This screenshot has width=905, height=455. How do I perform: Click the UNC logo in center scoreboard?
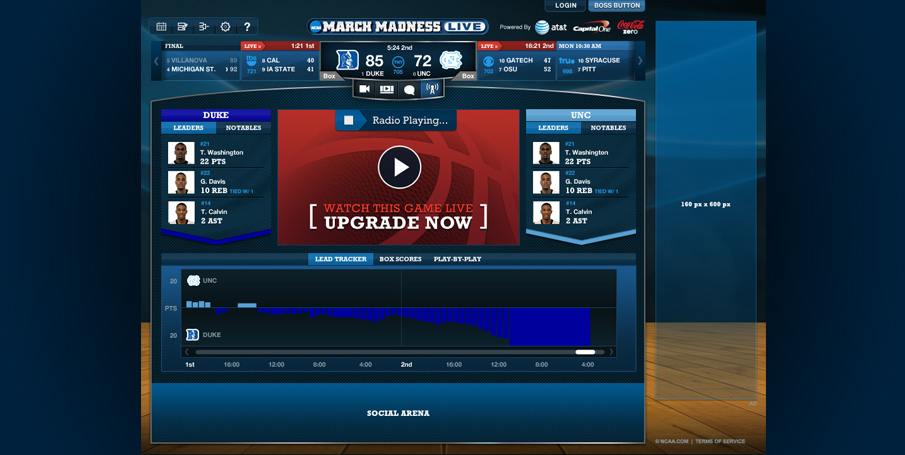(x=450, y=60)
